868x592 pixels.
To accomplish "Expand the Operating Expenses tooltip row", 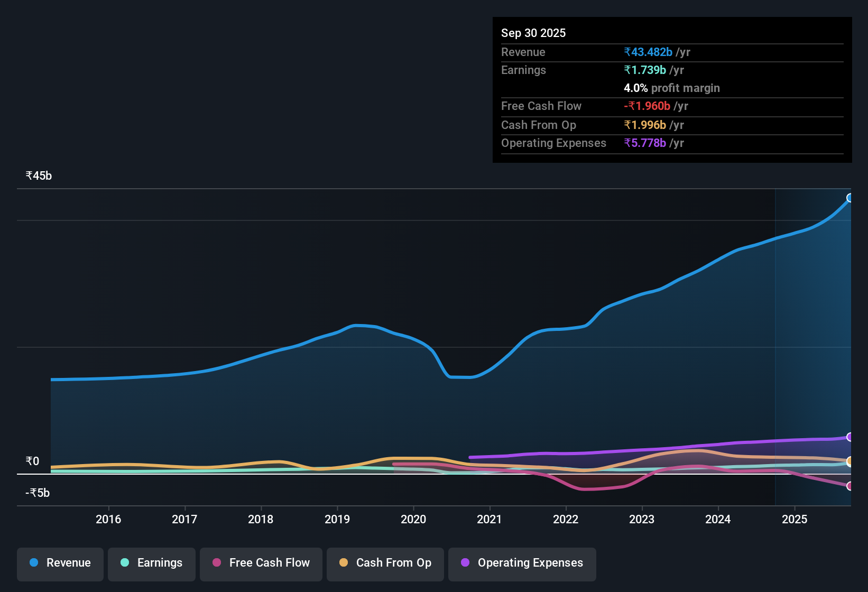I will click(x=553, y=143).
